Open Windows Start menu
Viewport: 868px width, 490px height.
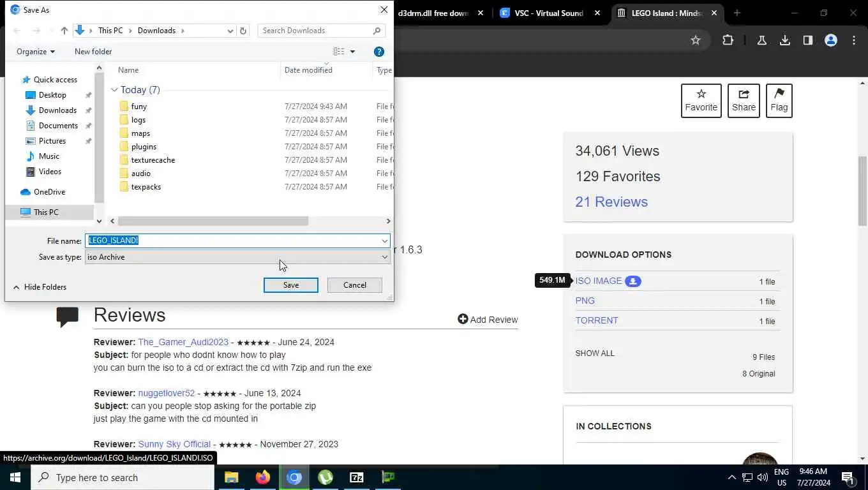pos(15,477)
